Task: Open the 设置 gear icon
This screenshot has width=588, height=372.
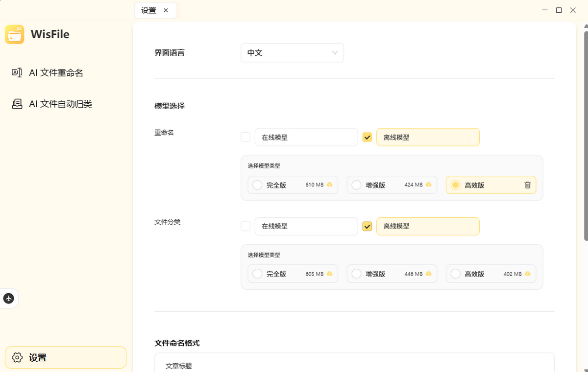Action: pyautogui.click(x=18, y=357)
